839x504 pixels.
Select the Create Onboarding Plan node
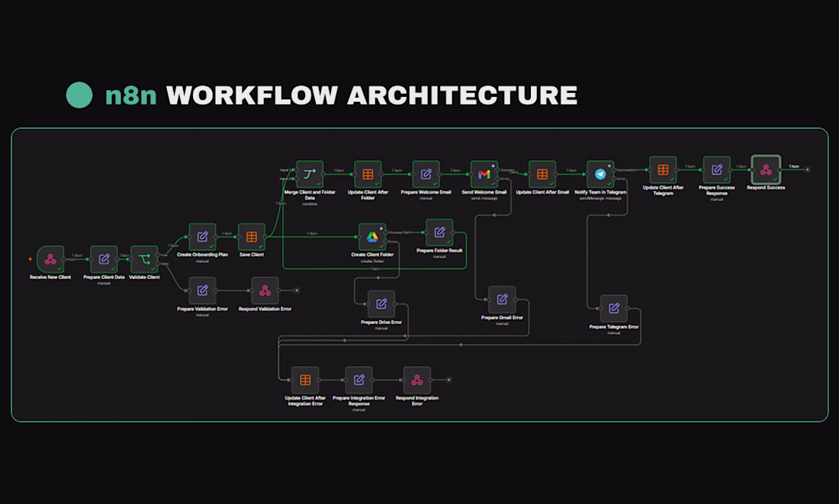pyautogui.click(x=202, y=237)
